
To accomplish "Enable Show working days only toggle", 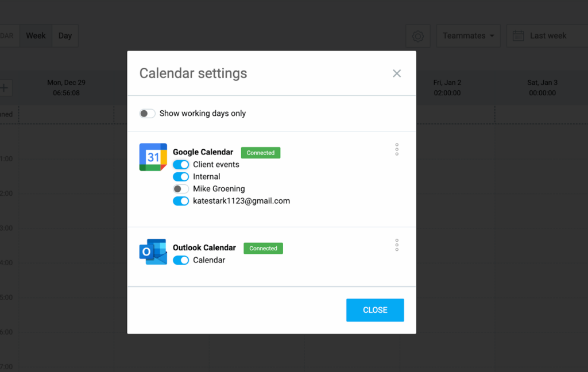I will tap(148, 114).
